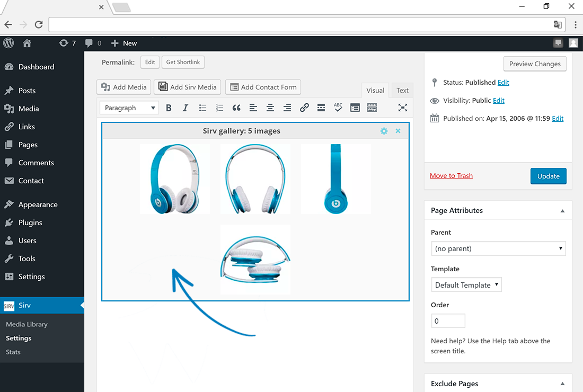Switch to the Text editor tab
The width and height of the screenshot is (583, 392).
tap(402, 91)
